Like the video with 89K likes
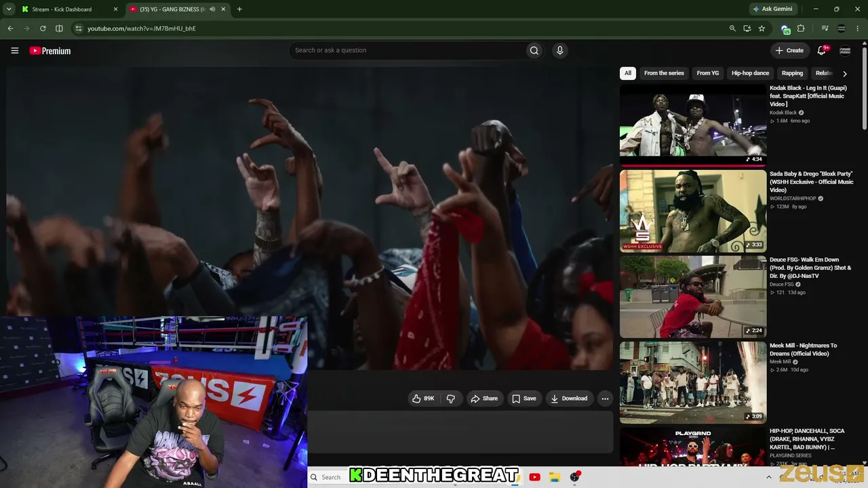Viewport: 868px width, 488px height. click(423, 399)
